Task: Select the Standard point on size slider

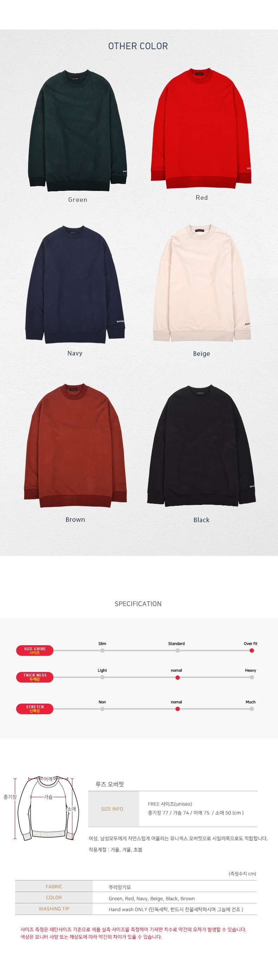Action: tap(177, 651)
